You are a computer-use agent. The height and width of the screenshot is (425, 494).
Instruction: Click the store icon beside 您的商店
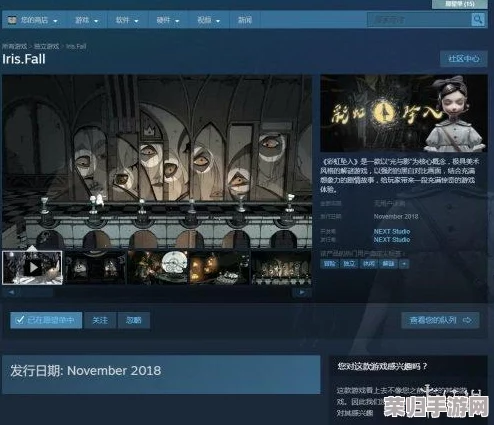click(x=12, y=20)
